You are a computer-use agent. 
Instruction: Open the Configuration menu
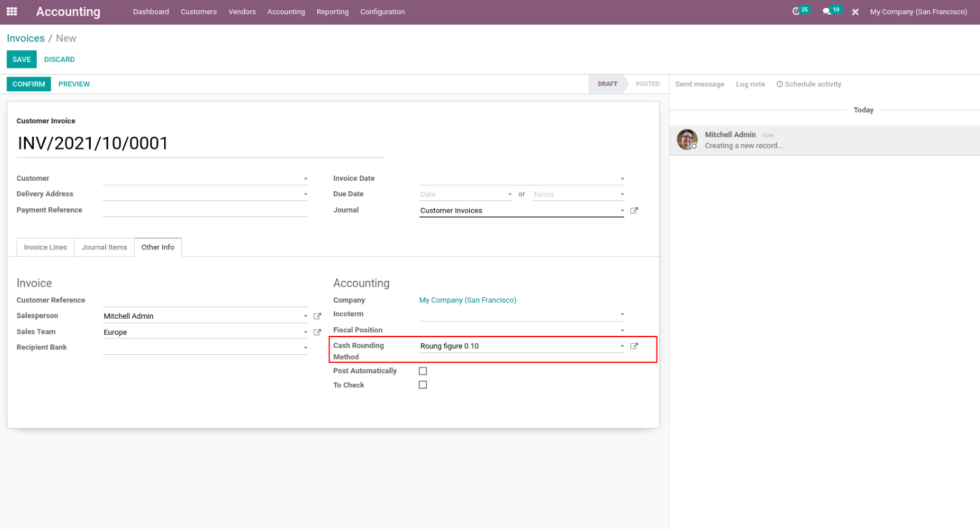(383, 12)
